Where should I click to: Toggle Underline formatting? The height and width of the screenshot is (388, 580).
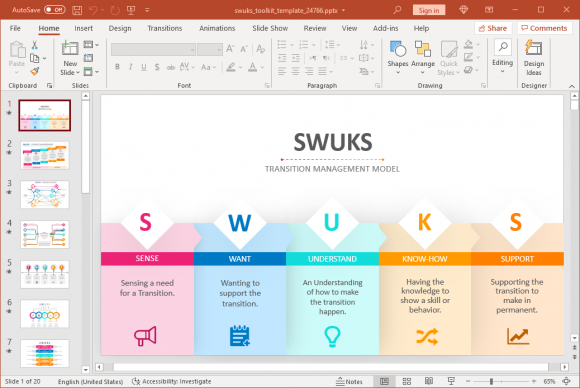click(144, 67)
